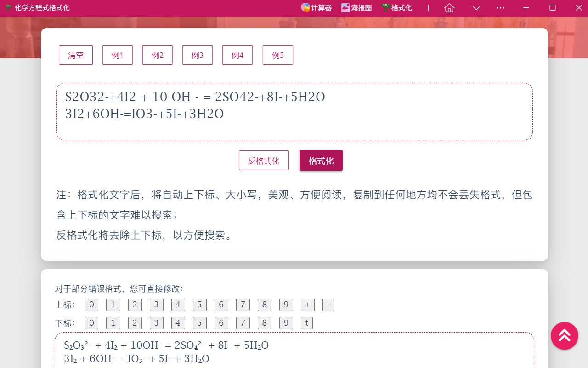Screen dimensions: 588x368
Task: Minimize the application window
Action: (x=526, y=8)
